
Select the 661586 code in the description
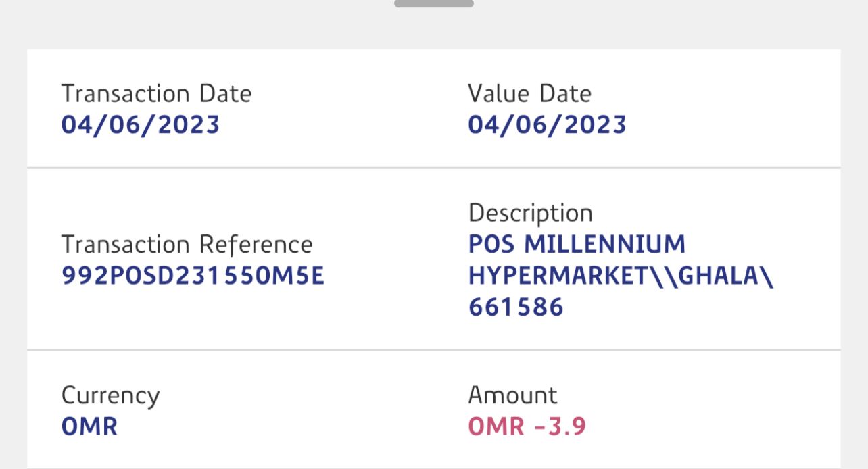516,307
